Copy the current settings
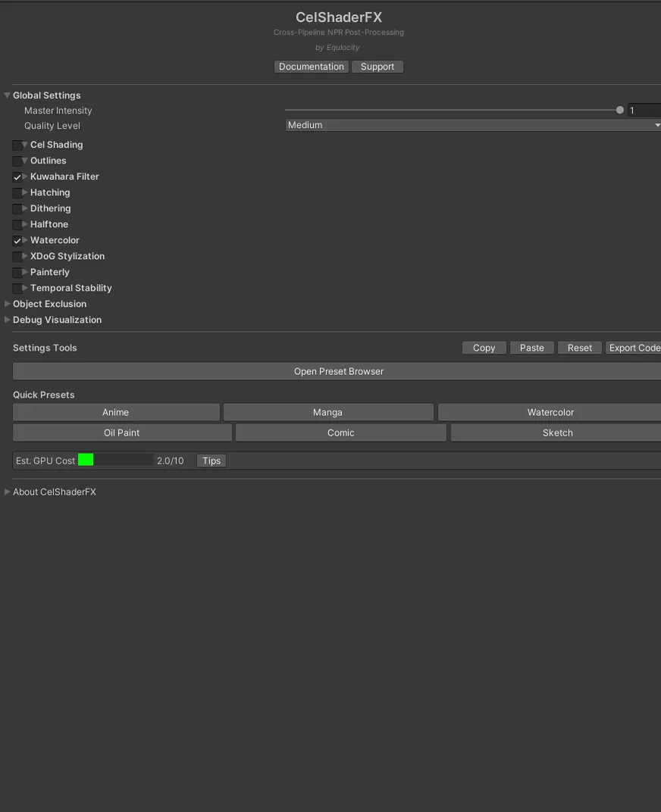661x812 pixels. (x=484, y=348)
